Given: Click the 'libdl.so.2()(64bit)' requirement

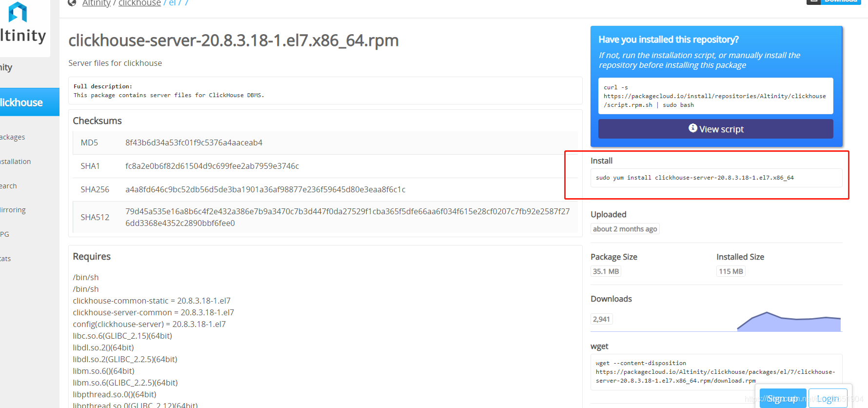Looking at the screenshot, I should [x=103, y=347].
